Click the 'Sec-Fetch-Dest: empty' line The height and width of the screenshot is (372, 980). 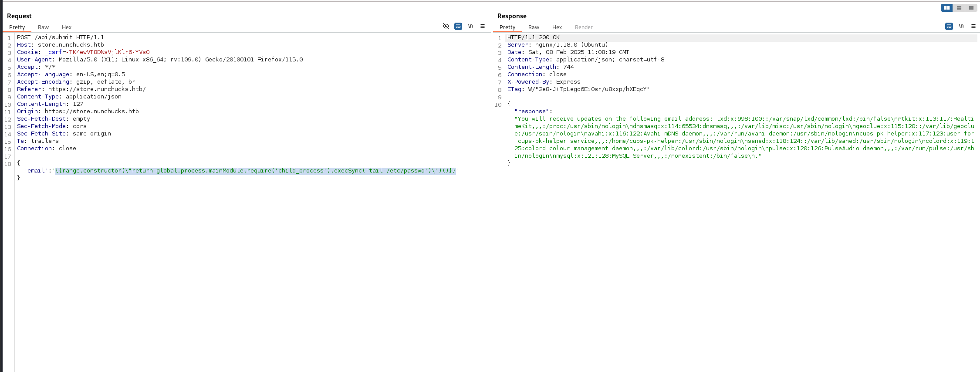[x=54, y=119]
